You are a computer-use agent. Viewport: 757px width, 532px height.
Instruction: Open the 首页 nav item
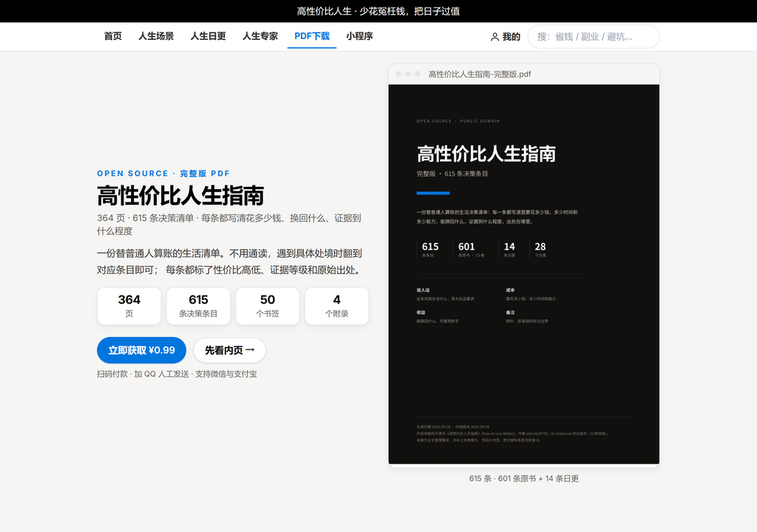click(112, 36)
